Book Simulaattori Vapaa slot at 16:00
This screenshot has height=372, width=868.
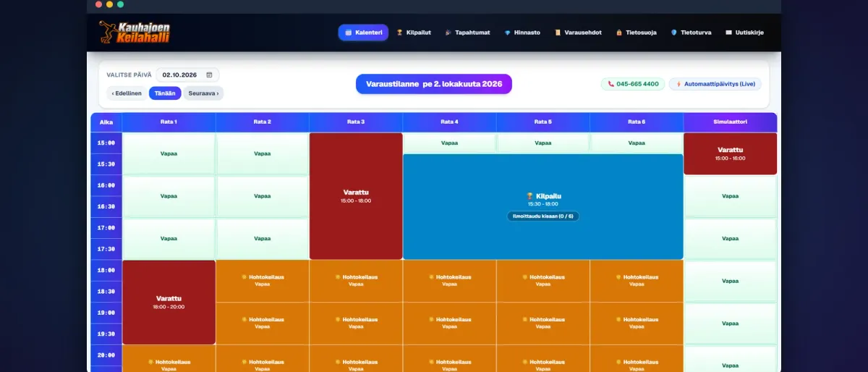[731, 196]
